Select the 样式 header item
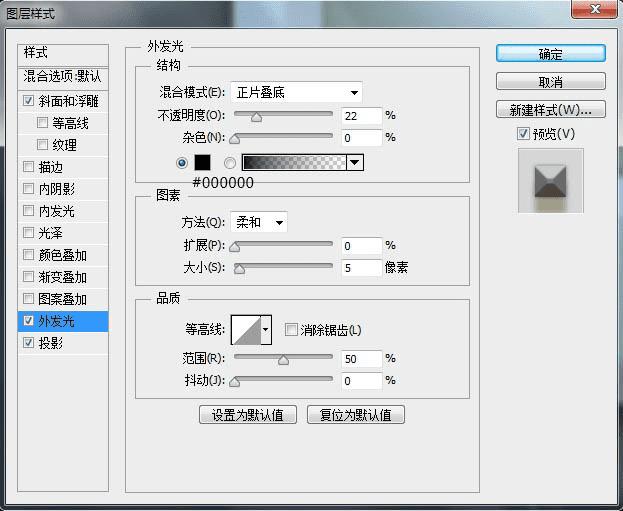 63,55
